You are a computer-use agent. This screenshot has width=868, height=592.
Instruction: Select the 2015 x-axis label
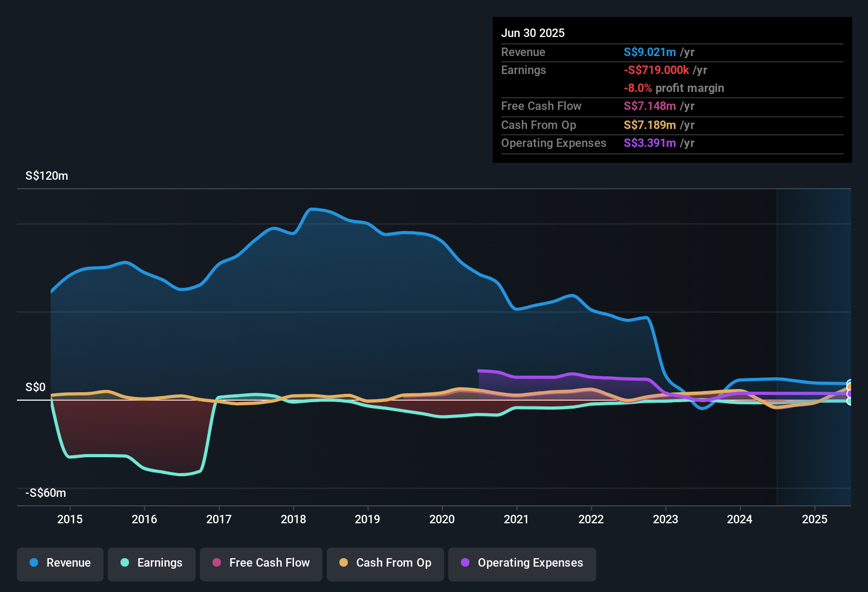click(x=70, y=520)
